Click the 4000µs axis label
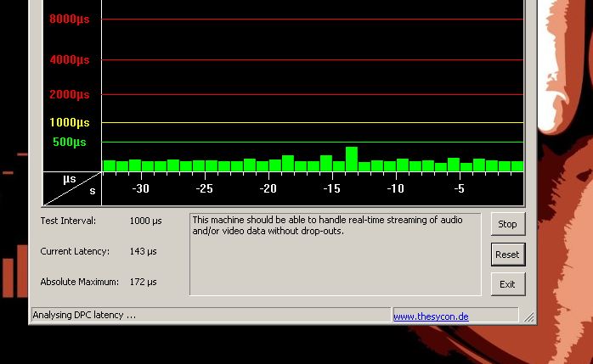 pos(70,59)
